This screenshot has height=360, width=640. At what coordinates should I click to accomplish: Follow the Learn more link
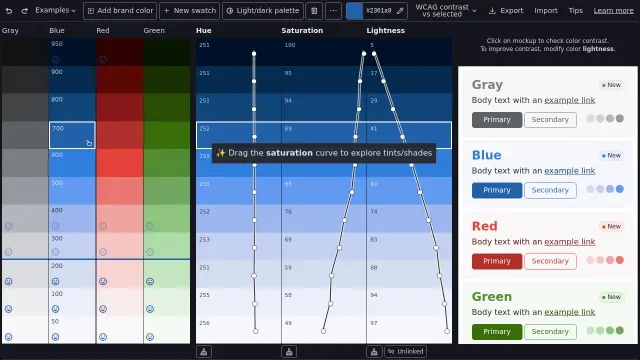tap(613, 11)
